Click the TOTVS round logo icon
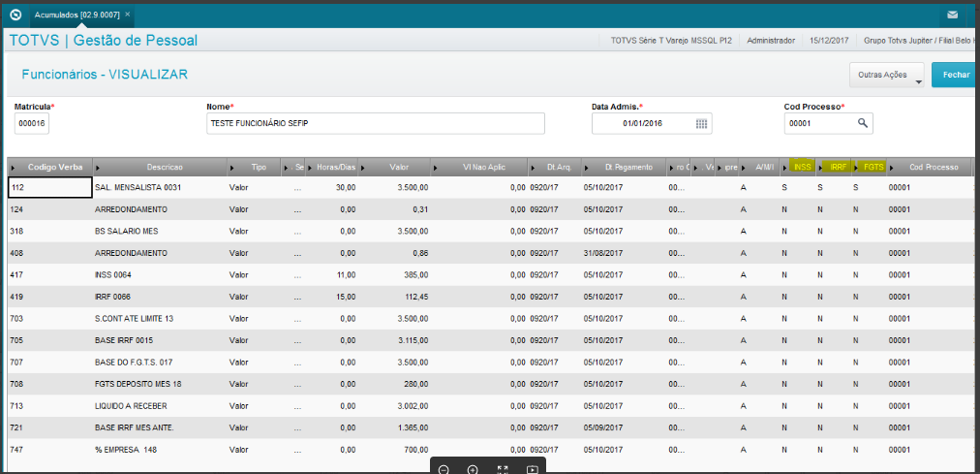Screen dimensions: 980x474 [x=15, y=14]
